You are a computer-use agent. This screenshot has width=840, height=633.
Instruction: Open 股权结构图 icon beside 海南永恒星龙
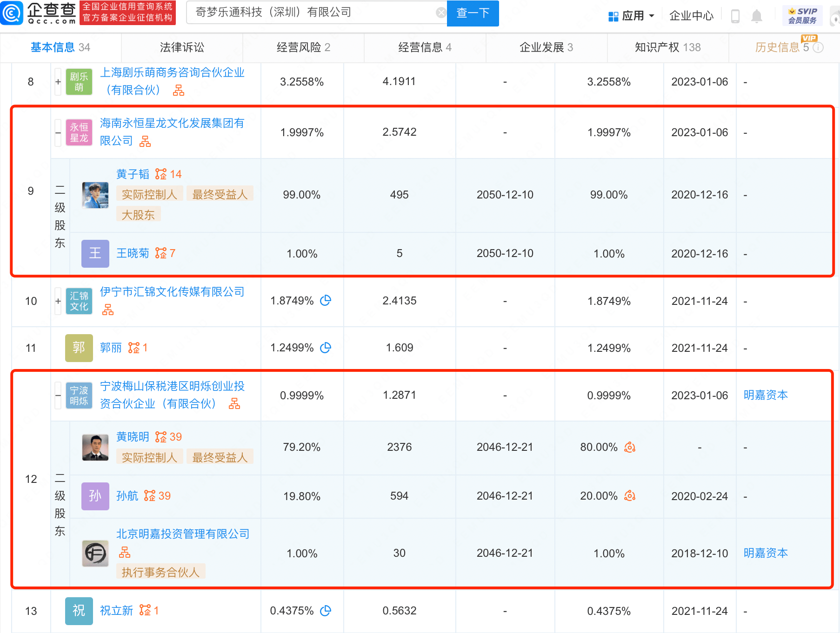(145, 142)
